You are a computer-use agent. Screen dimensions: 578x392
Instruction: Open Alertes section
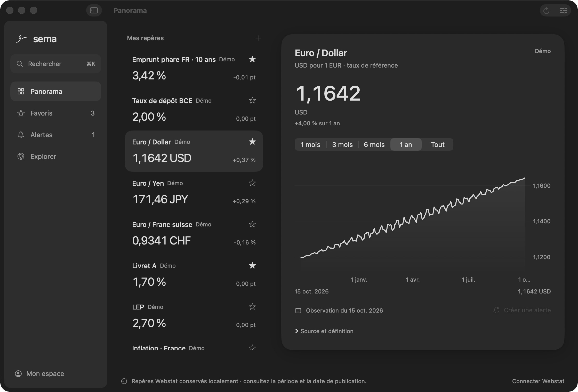click(55, 135)
